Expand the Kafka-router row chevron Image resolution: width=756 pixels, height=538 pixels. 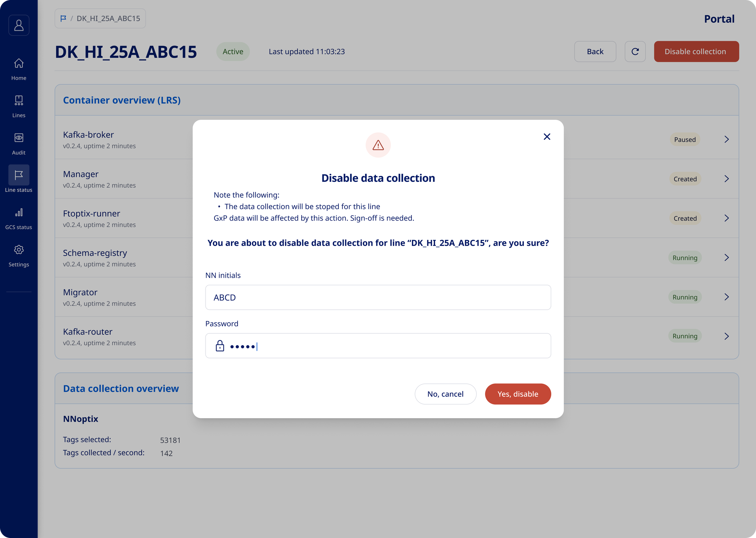[x=726, y=336]
